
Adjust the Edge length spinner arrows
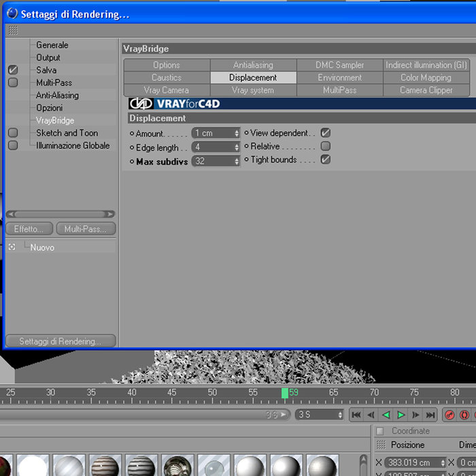coord(237,148)
